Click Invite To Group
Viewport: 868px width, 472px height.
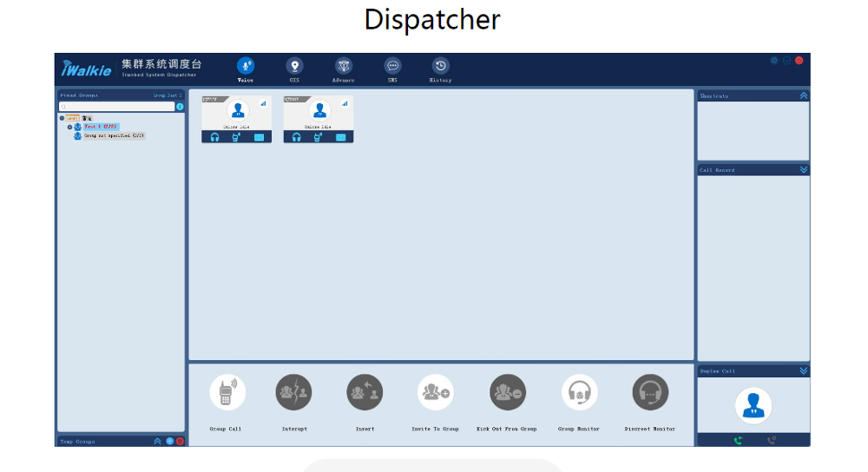pos(436,392)
